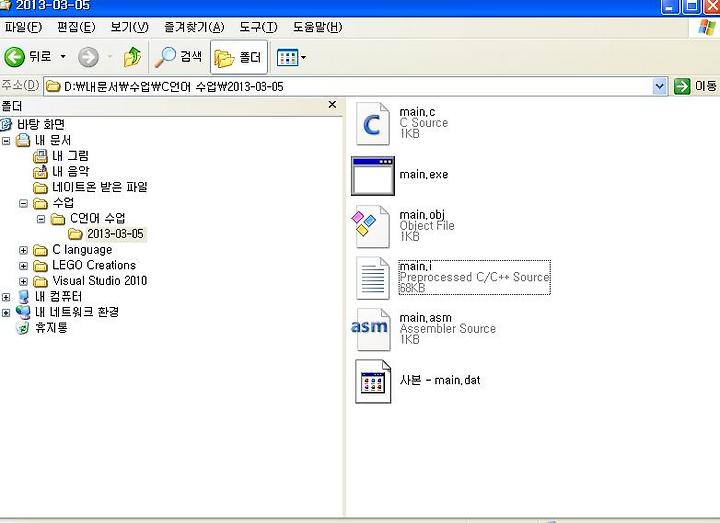Go up one folder level icon
Viewport: 720px width, 523px height.
132,57
